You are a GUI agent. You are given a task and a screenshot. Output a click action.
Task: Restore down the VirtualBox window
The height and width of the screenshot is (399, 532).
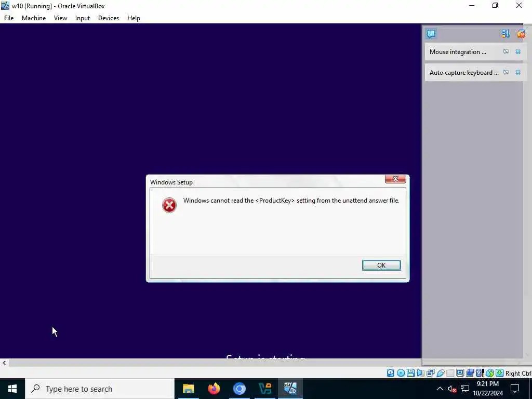[x=495, y=5]
